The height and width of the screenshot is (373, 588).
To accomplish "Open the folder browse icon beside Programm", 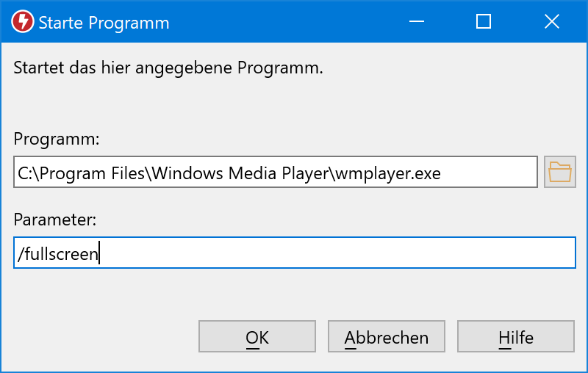I will pos(559,173).
